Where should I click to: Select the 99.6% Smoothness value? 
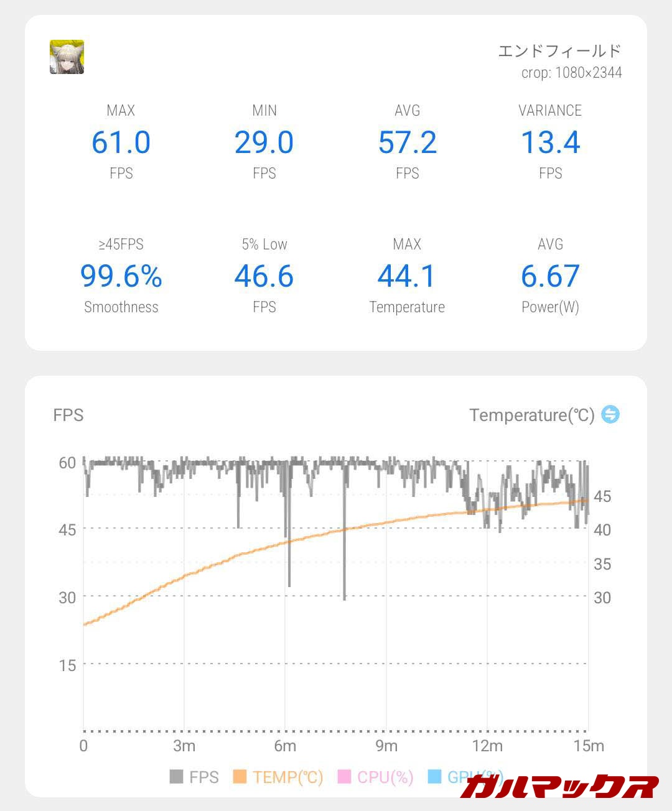click(121, 276)
